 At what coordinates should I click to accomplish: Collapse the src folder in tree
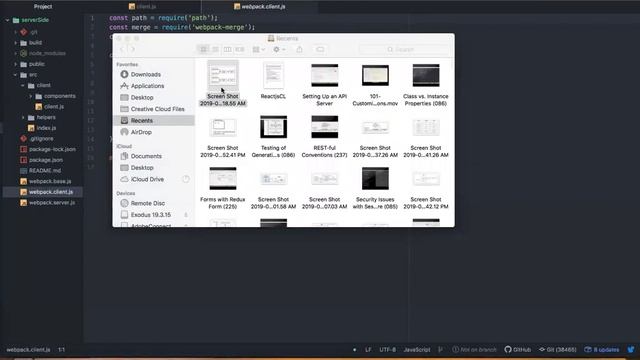pyautogui.click(x=16, y=75)
